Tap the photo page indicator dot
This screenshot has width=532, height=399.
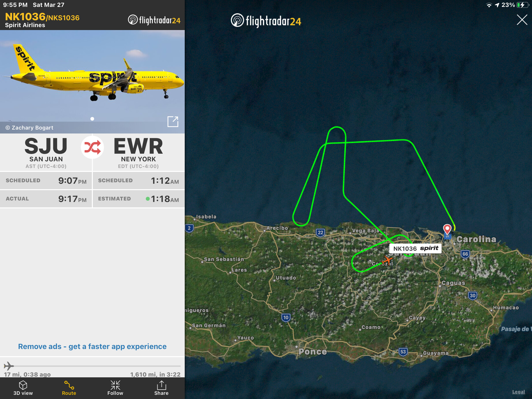click(x=92, y=119)
